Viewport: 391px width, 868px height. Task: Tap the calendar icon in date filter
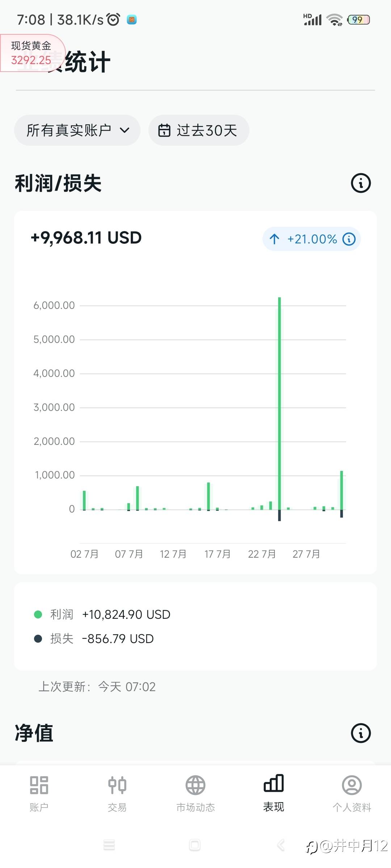point(164,130)
